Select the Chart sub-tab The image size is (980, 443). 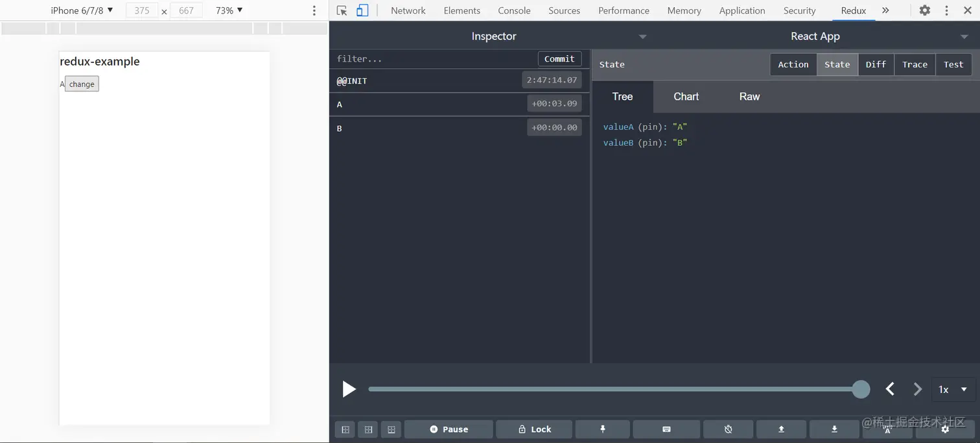pos(686,97)
